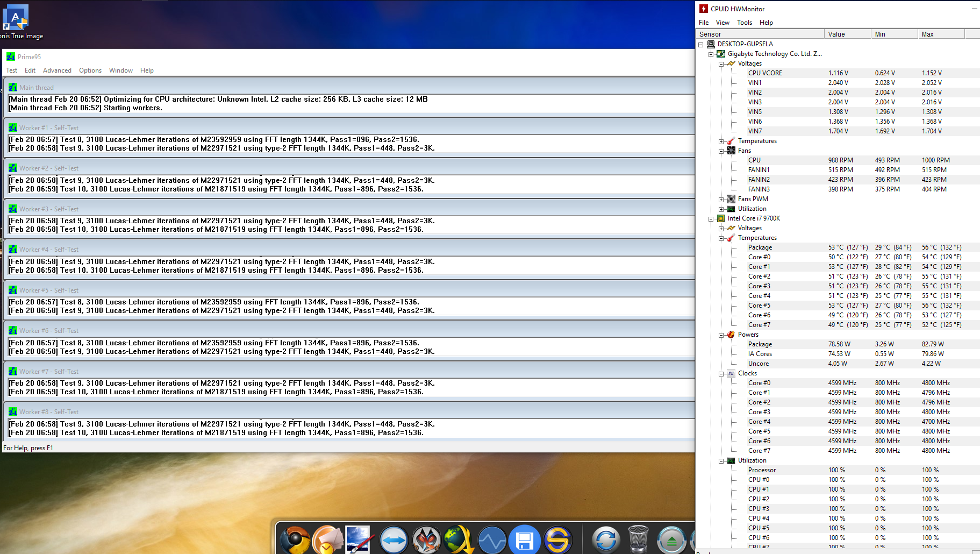Collapse Utilization under Intel Core i7 9700K
The image size is (980, 554).
tap(721, 461)
